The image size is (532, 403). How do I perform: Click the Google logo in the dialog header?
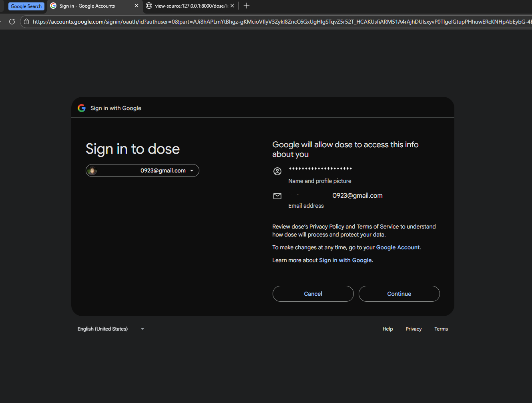(81, 108)
